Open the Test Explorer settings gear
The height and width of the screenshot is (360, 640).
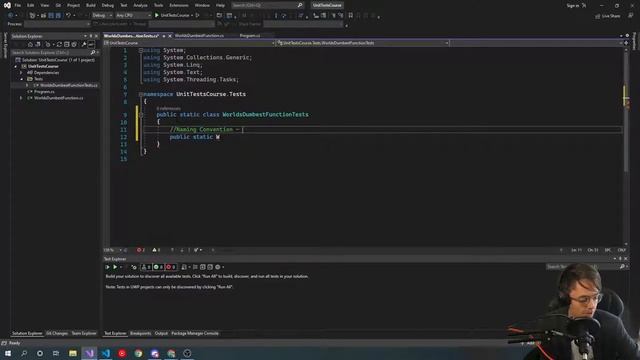[x=218, y=267]
